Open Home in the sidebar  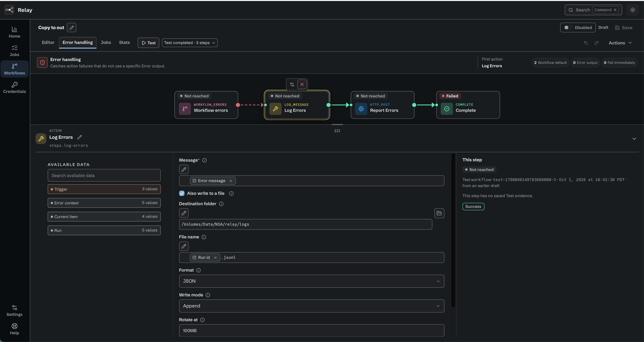point(14,32)
